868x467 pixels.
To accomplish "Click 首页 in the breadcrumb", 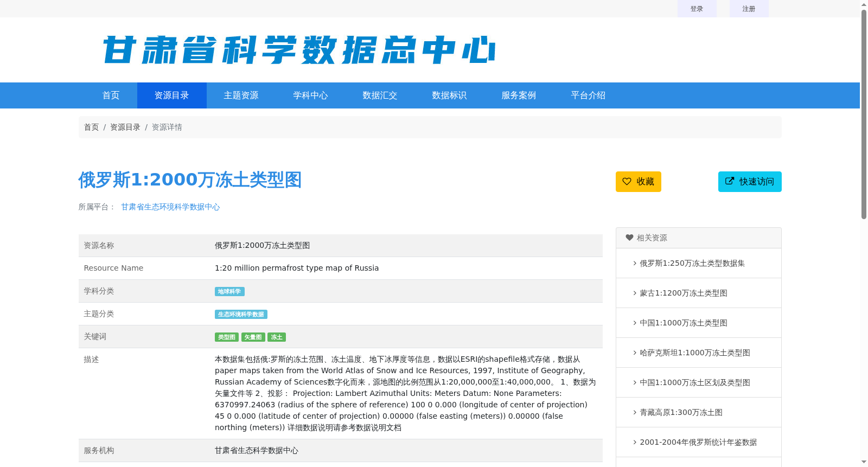I will click(x=91, y=127).
